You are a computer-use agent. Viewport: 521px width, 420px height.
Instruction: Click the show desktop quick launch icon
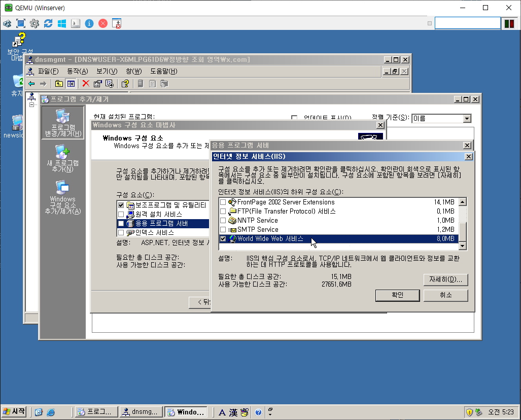click(39, 412)
